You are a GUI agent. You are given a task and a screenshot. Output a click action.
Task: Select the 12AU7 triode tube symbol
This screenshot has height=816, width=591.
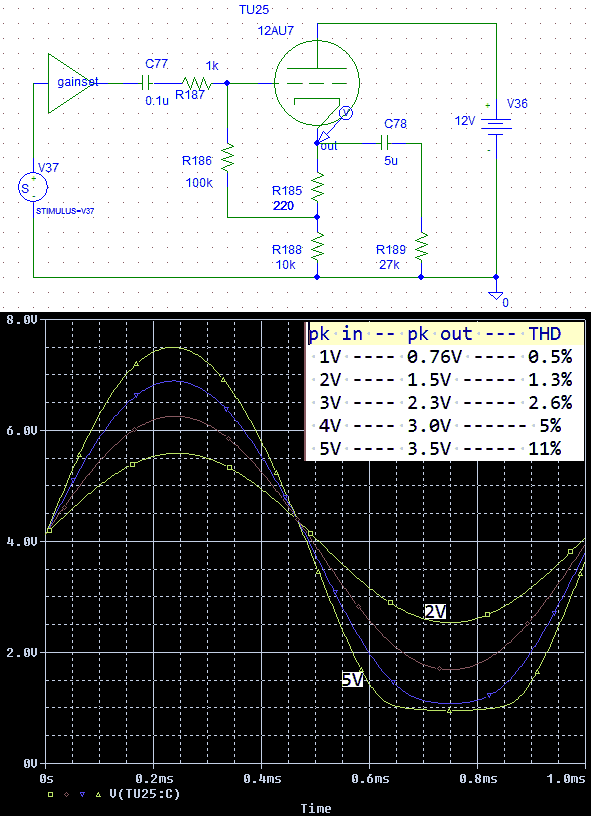tap(317, 84)
